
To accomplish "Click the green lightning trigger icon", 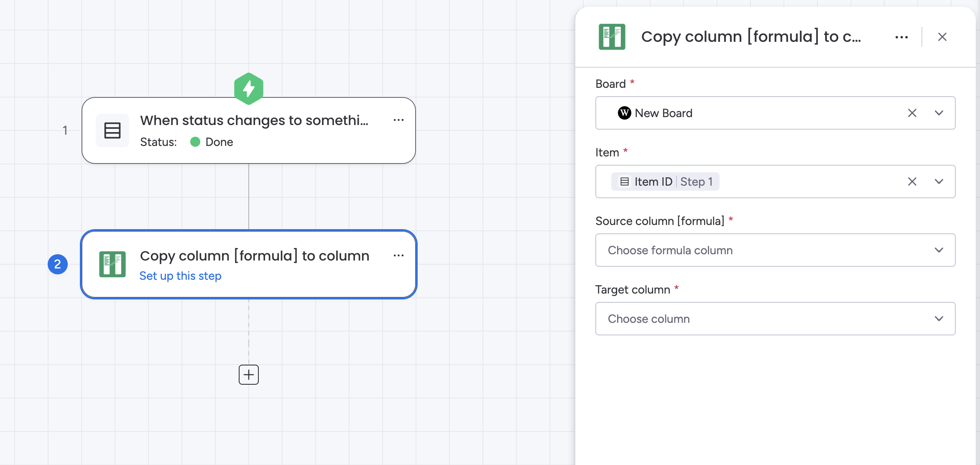I will [249, 89].
